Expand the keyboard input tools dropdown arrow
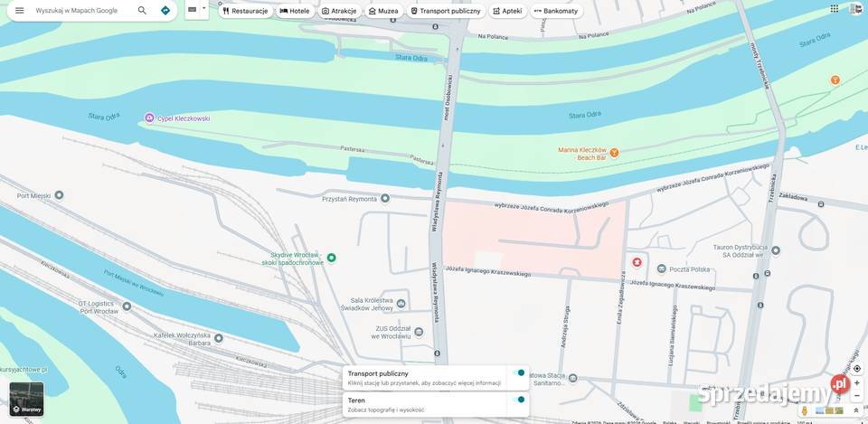868x424 pixels. point(203,9)
